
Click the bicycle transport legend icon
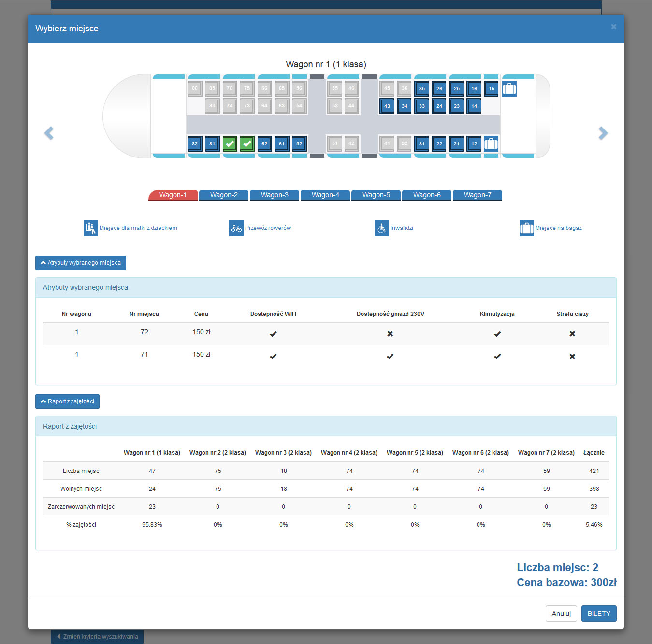[x=236, y=228]
